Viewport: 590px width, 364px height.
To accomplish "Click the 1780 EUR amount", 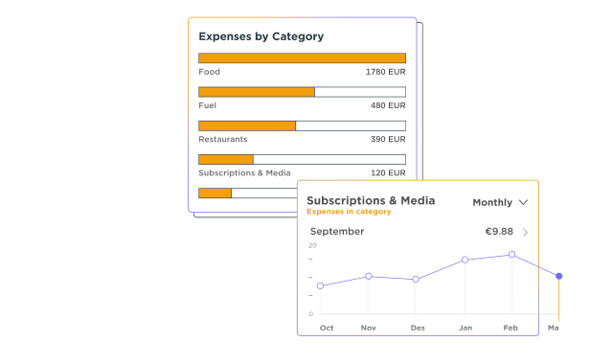I will pyautogui.click(x=386, y=72).
